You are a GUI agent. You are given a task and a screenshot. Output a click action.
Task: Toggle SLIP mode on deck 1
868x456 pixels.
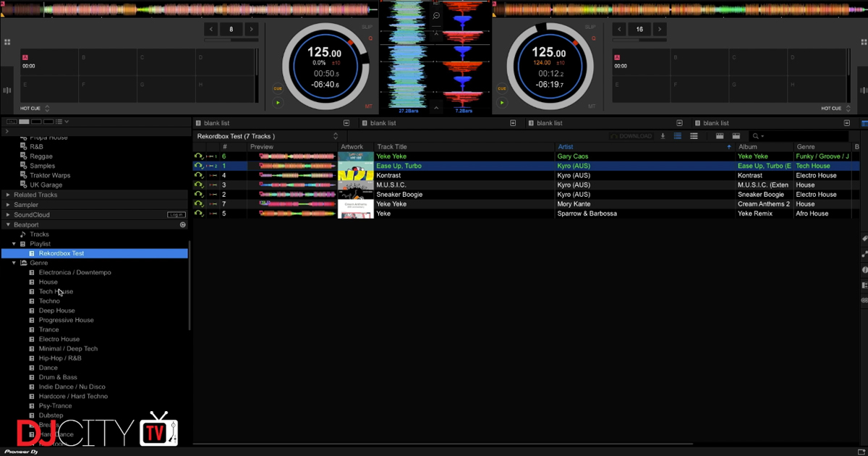[367, 27]
